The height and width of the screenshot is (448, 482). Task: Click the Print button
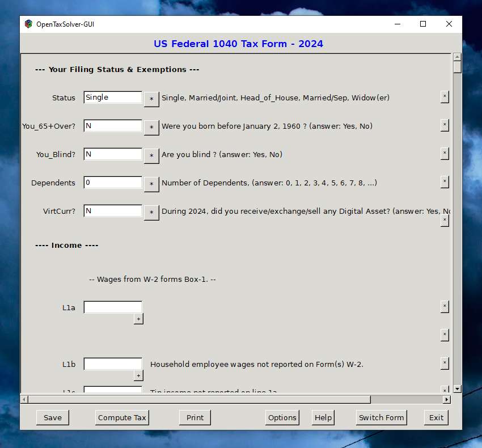click(195, 417)
